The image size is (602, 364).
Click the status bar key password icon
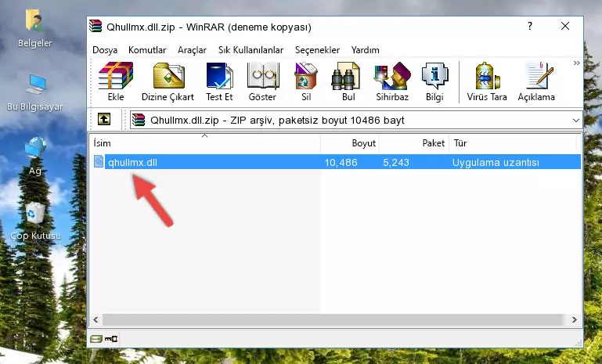click(111, 339)
